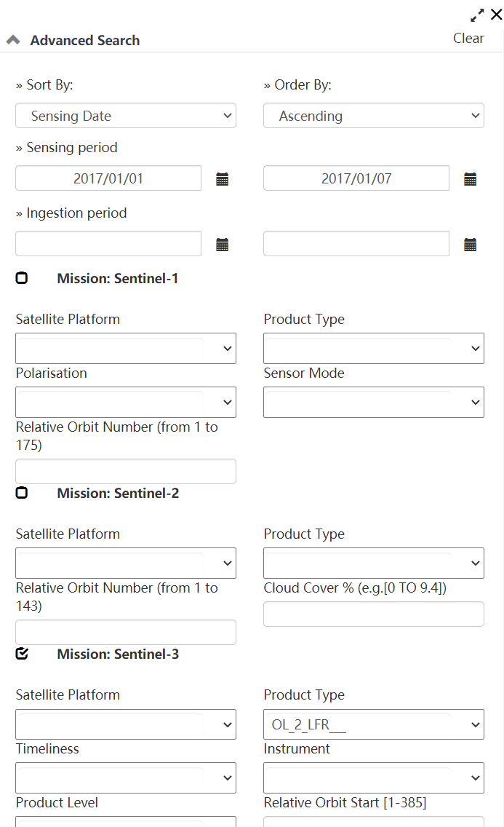Viewport: 504px width, 827px height.
Task: Change Order By from Ascending
Action: pyautogui.click(x=373, y=115)
